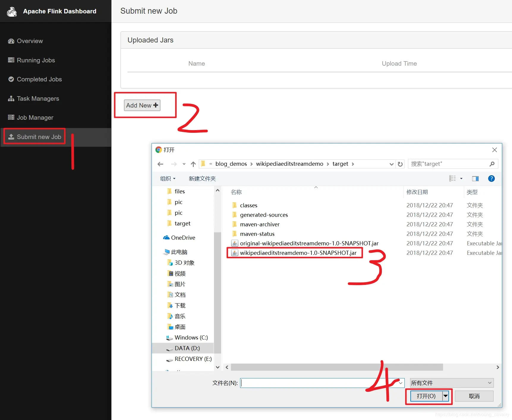Select the maven-status folder

pyautogui.click(x=257, y=234)
